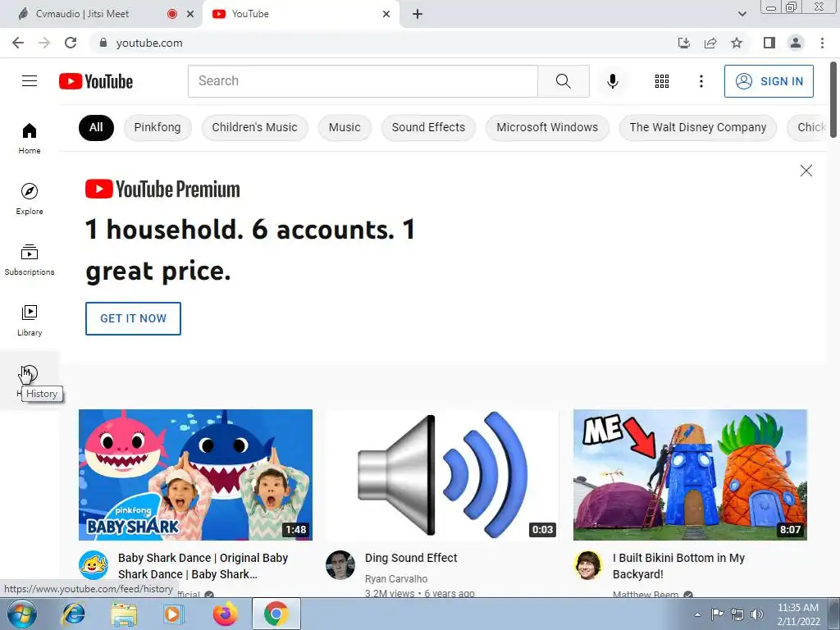
Task: Click the search magnifier button
Action: tap(563, 81)
